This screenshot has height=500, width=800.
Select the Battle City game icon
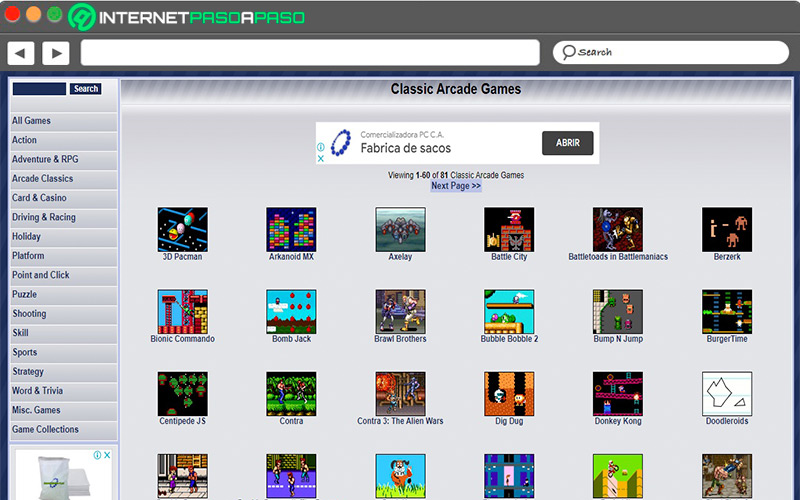509,230
